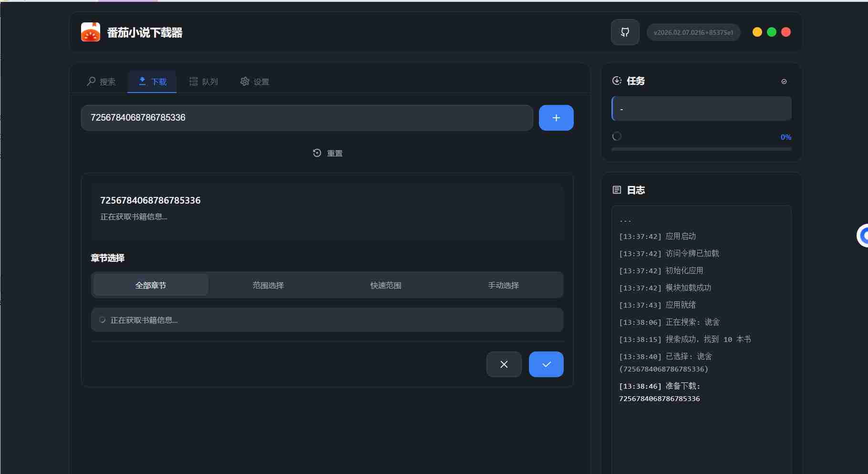Click the yellow minimize dot

point(757,32)
